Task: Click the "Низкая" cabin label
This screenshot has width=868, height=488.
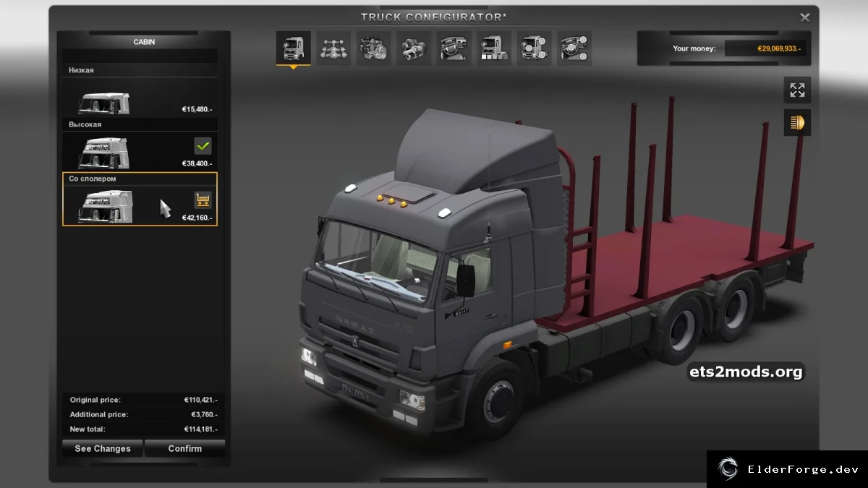Action: tap(82, 70)
